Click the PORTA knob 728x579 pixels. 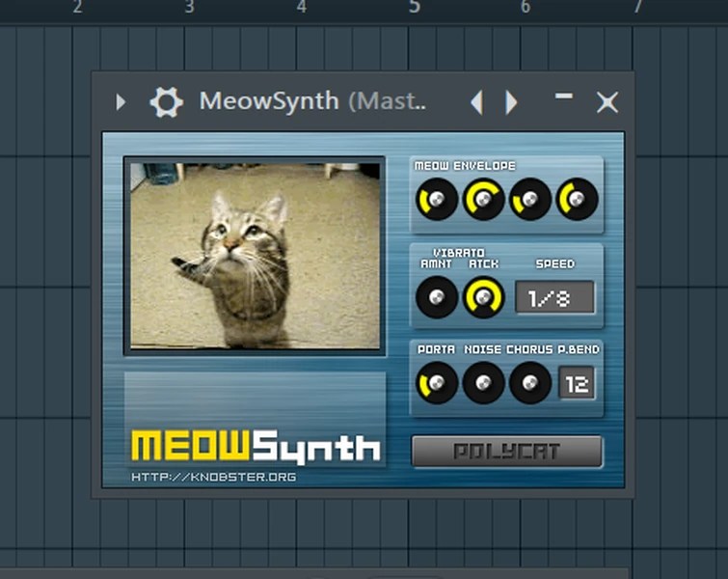(x=437, y=383)
